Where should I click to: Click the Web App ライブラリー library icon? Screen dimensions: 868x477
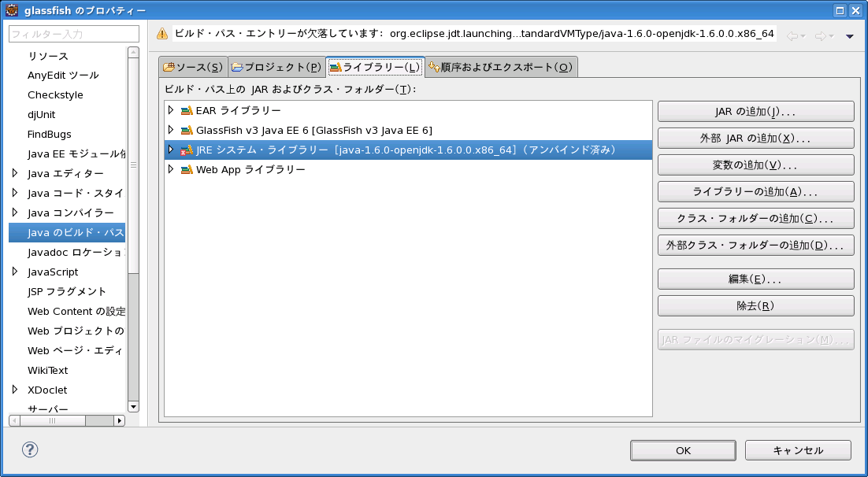point(187,169)
